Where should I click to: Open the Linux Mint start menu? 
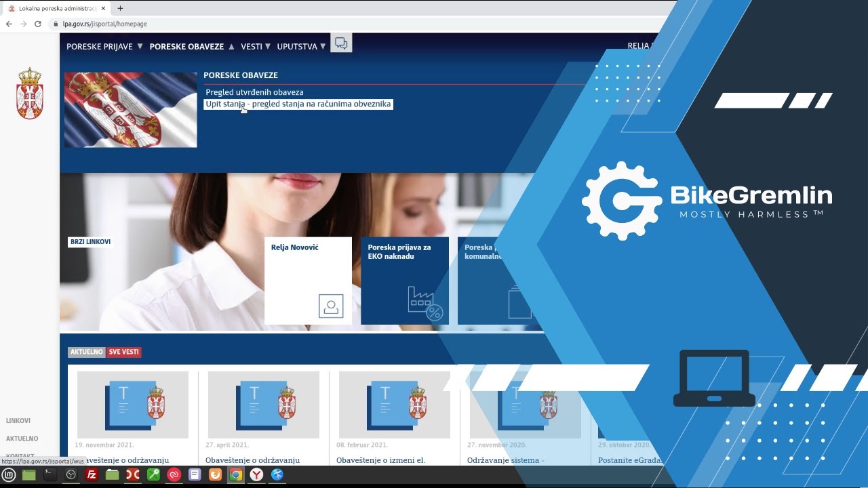click(8, 475)
